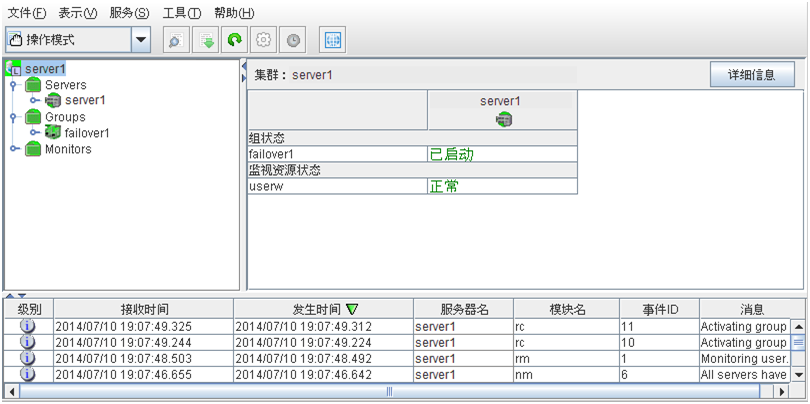Click the horizontal scrollbar of the log table
This screenshot has height=404, width=810.
(400, 391)
